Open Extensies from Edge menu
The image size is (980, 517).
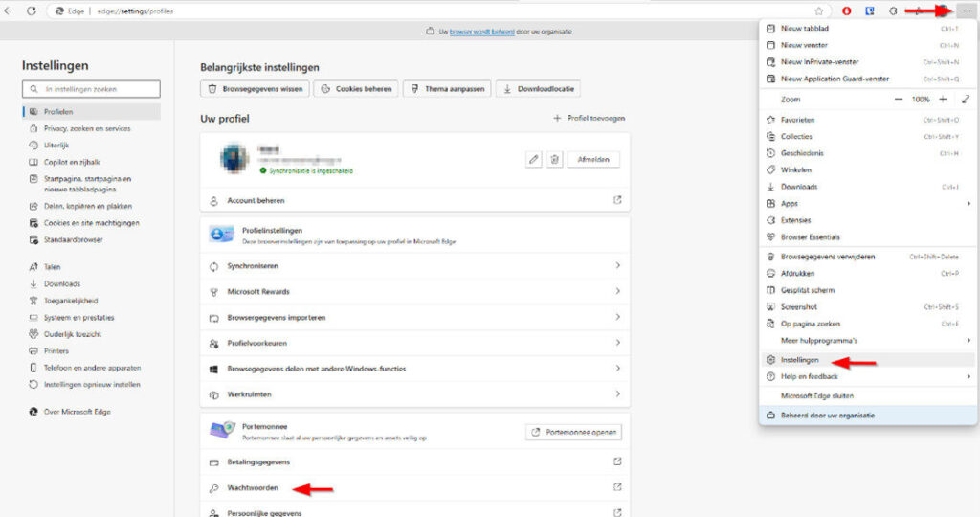pos(868,220)
